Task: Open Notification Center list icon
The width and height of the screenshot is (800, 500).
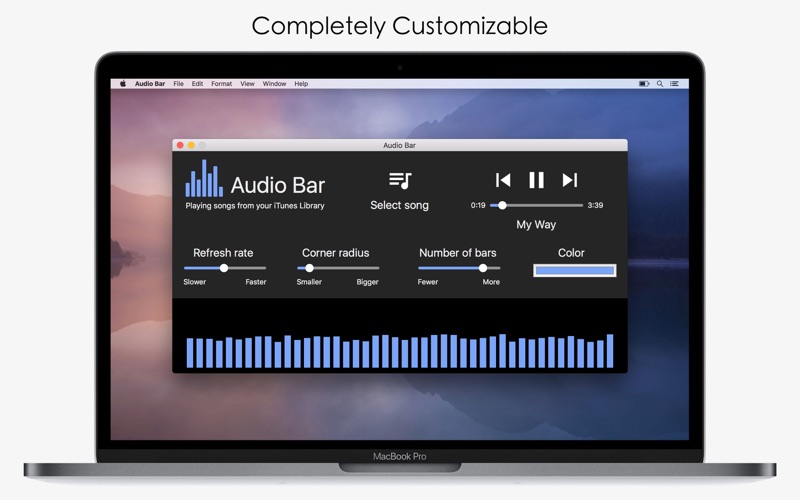Action: (674, 84)
